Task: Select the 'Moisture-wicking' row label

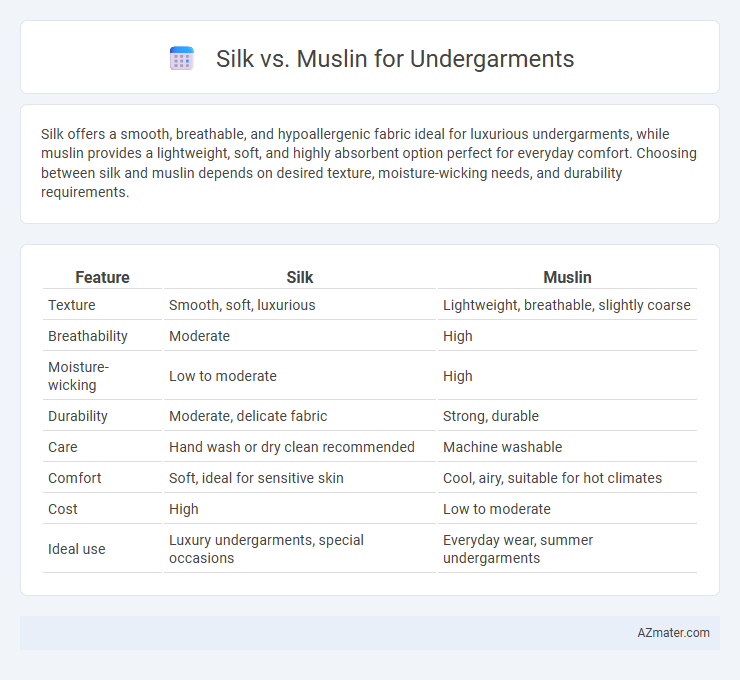Action: [78, 376]
